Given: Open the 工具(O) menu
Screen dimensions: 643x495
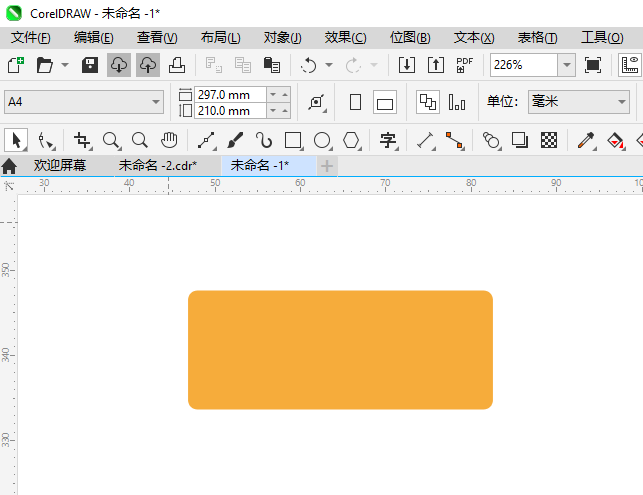Looking at the screenshot, I should (602, 38).
